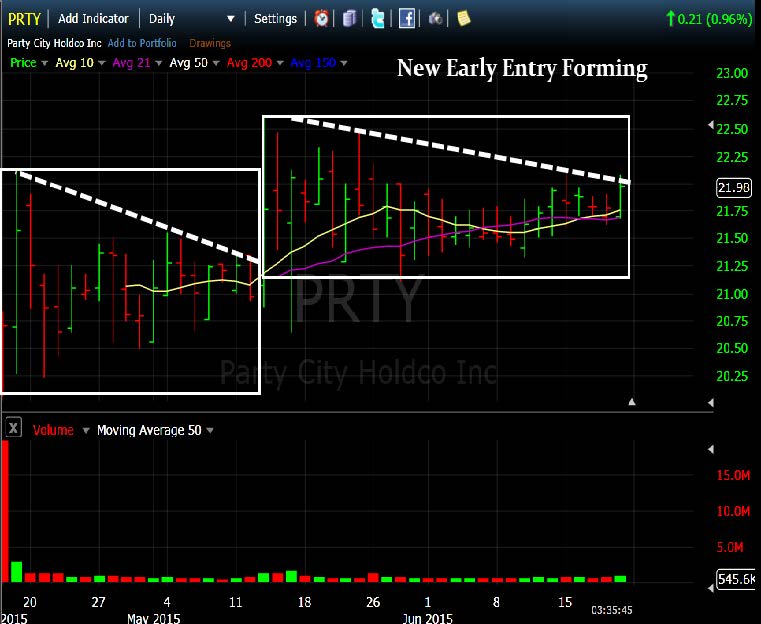Open the yellow sticky note icon

(x=463, y=18)
